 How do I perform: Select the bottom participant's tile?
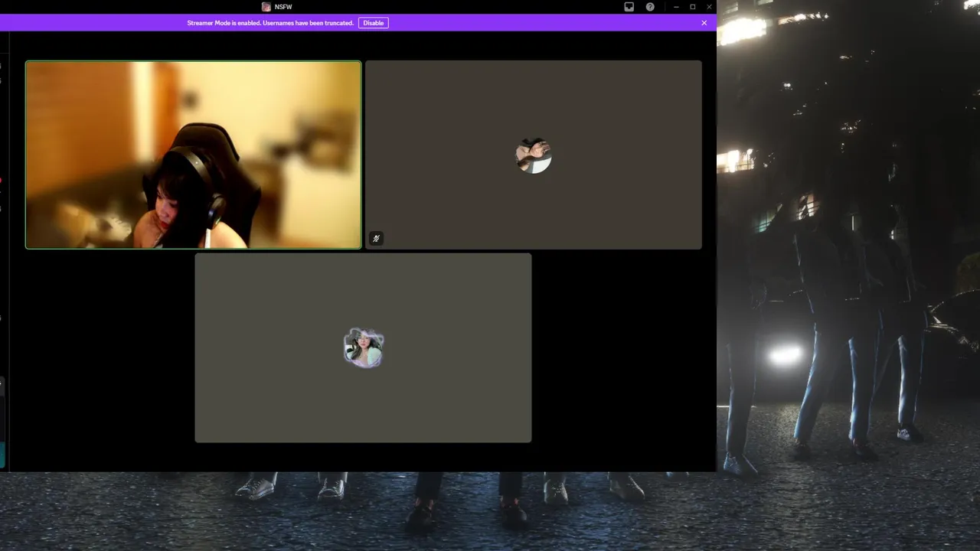363,347
